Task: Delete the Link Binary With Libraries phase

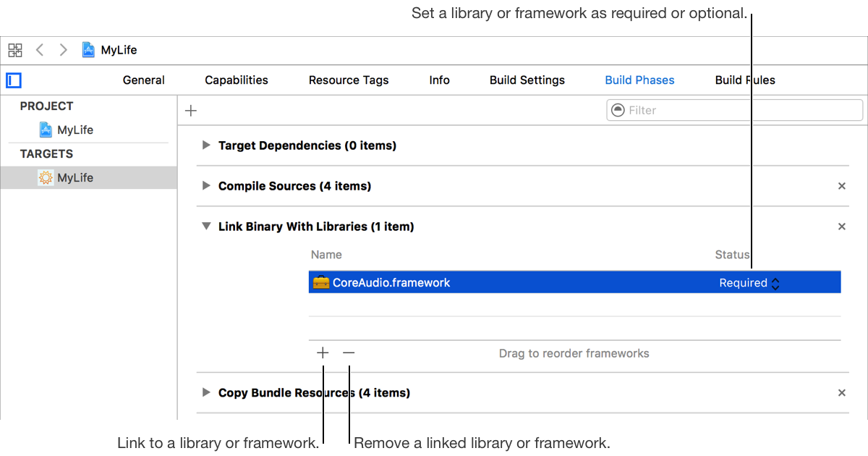Action: [841, 227]
